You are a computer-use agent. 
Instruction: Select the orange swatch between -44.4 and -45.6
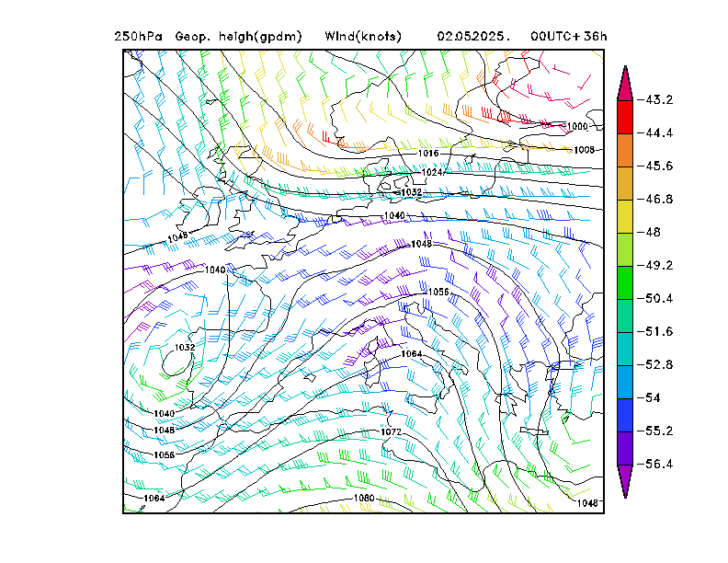(x=625, y=151)
